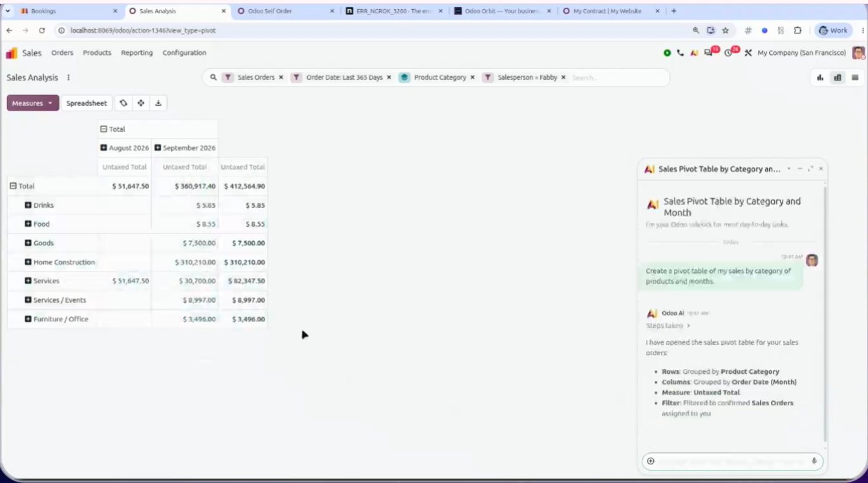This screenshot has height=483, width=868.
Task: Open the Configuration menu
Action: pyautogui.click(x=184, y=53)
